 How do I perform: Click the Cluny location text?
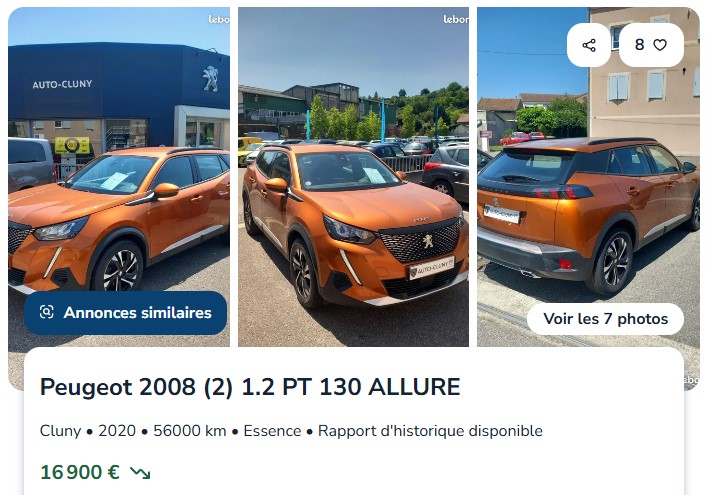60,431
